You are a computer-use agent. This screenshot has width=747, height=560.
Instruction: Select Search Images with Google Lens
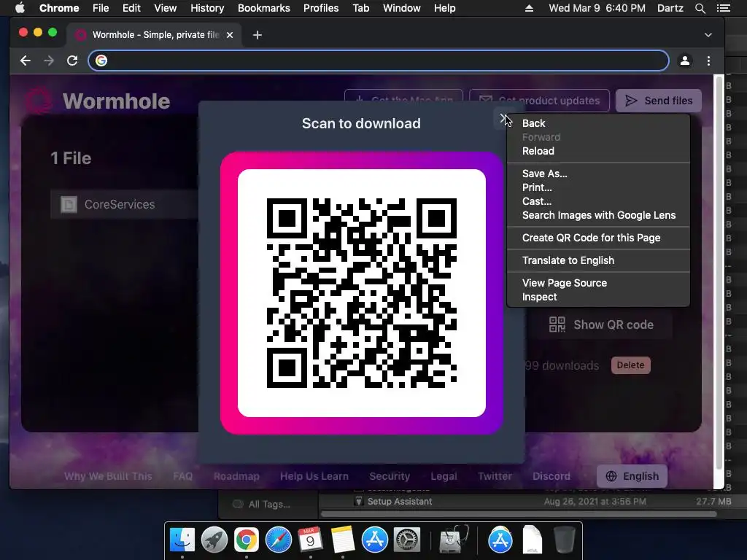tap(598, 215)
